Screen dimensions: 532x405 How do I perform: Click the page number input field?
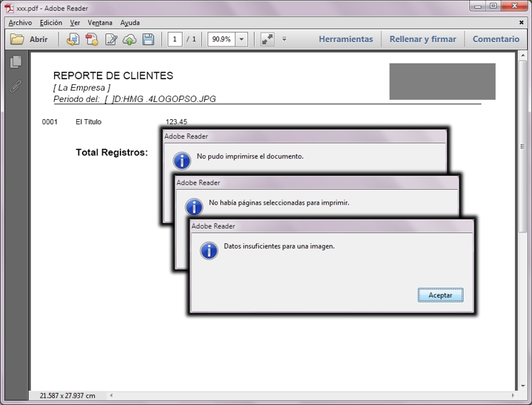[175, 39]
